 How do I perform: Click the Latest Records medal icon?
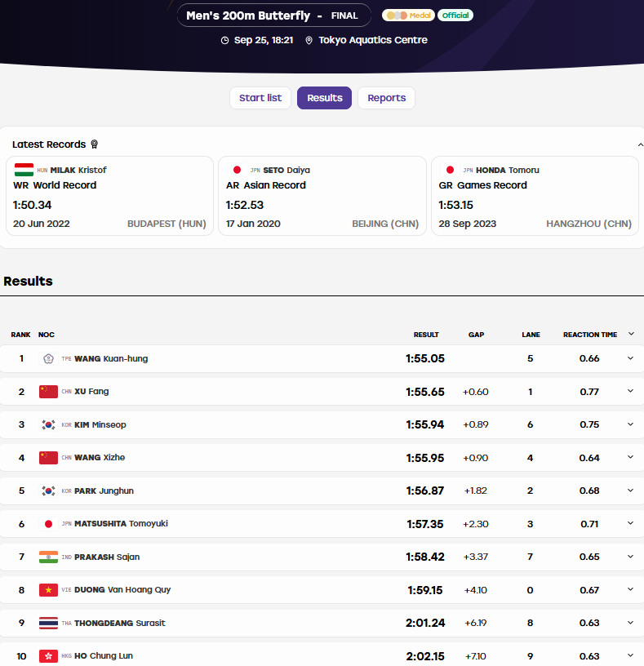click(x=95, y=144)
